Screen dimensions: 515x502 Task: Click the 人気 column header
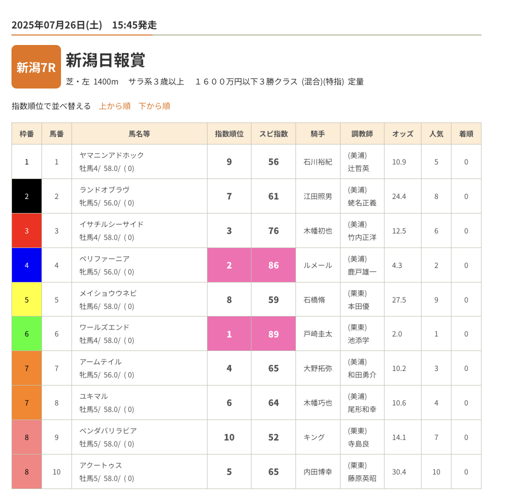pos(436,134)
